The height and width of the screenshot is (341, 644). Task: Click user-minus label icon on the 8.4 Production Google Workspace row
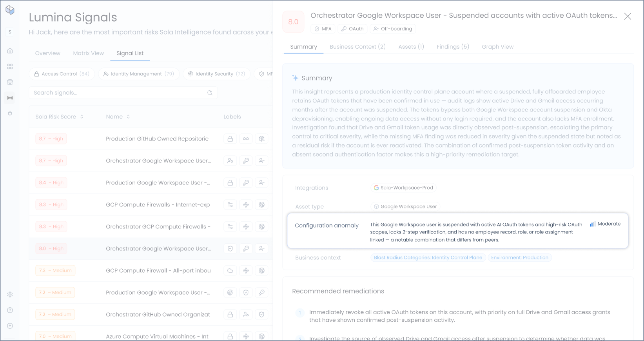[x=261, y=182]
